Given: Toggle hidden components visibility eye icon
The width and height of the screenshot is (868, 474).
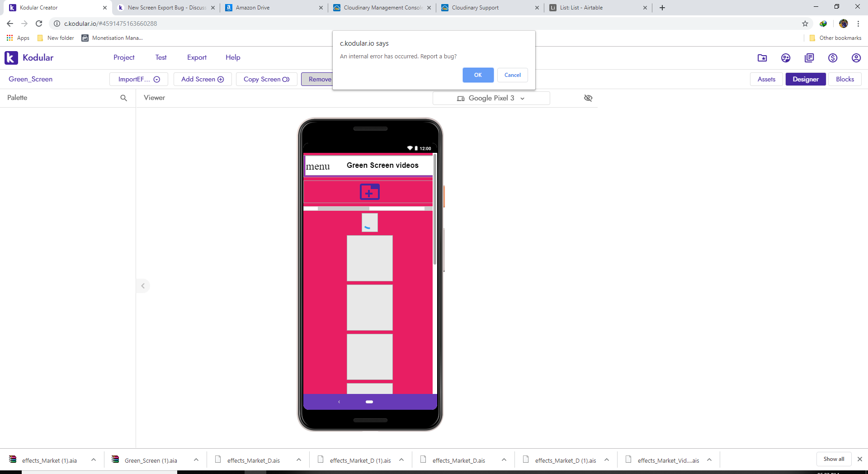Looking at the screenshot, I should [x=588, y=98].
